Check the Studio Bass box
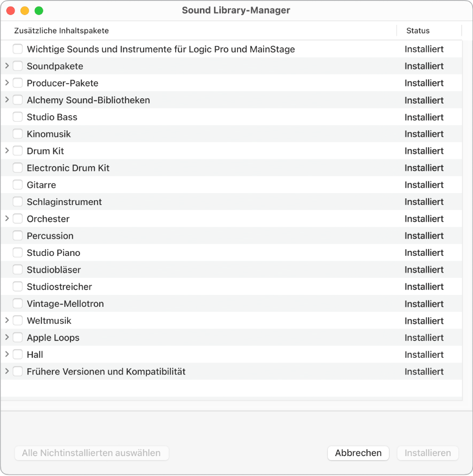 18,117
